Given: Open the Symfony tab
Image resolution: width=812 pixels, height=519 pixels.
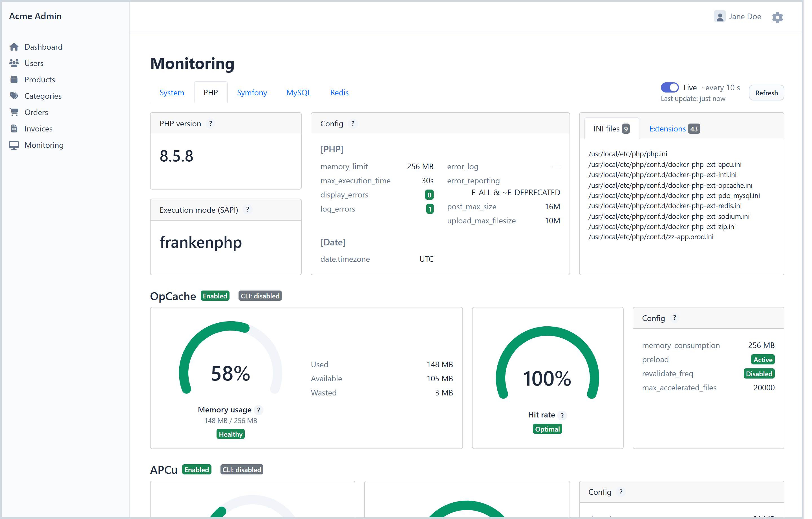Looking at the screenshot, I should tap(252, 93).
